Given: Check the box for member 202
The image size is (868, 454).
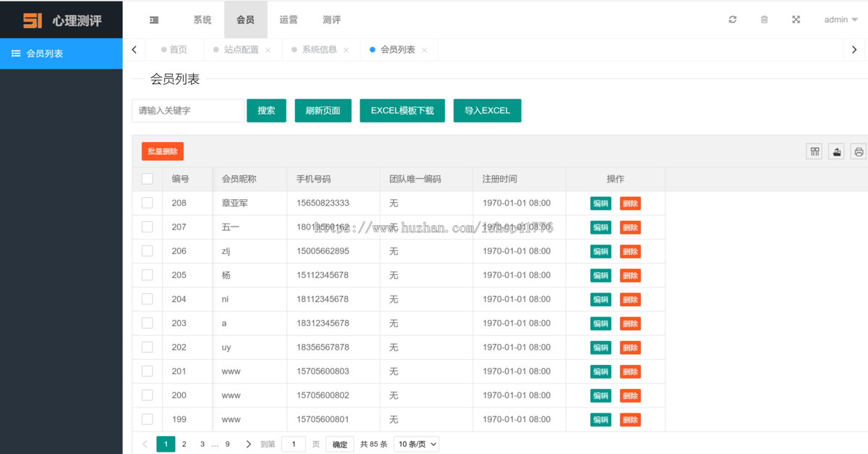Looking at the screenshot, I should coord(148,347).
